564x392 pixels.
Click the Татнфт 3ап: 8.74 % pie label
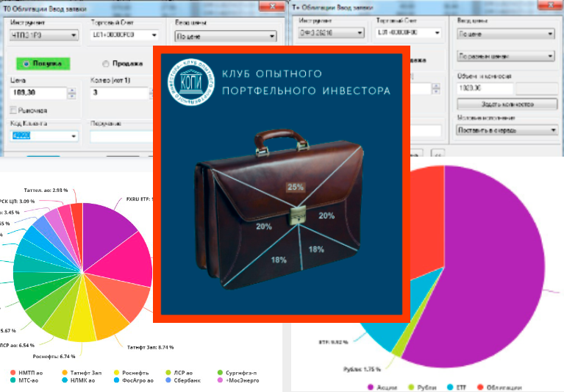point(150,347)
